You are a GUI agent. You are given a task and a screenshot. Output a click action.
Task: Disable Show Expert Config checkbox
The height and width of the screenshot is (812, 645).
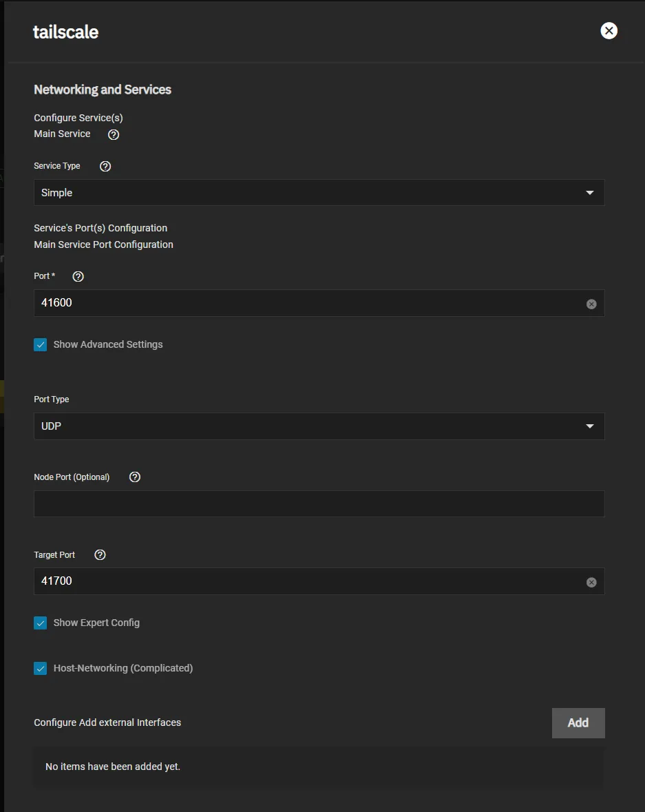pyautogui.click(x=41, y=623)
